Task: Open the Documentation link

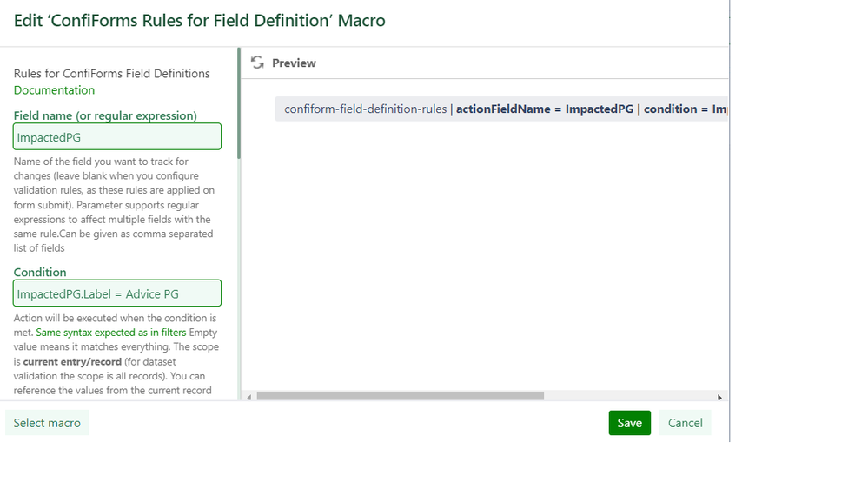Action: pyautogui.click(x=54, y=90)
